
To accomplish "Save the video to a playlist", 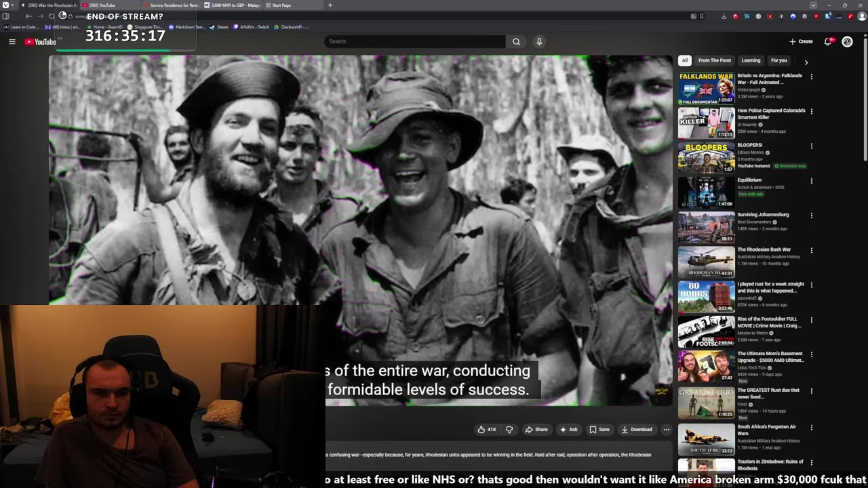I will [599, 429].
